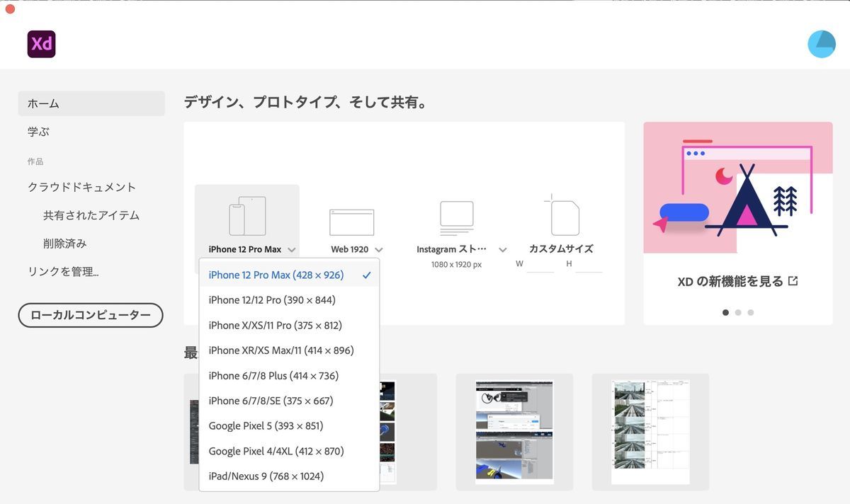Choose iPhone X/XS/11 Pro (375 × 812)

pos(289,326)
